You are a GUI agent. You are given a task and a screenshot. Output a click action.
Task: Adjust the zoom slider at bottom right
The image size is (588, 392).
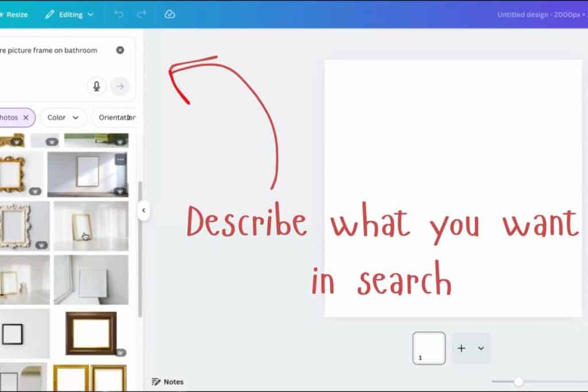pyautogui.click(x=519, y=381)
